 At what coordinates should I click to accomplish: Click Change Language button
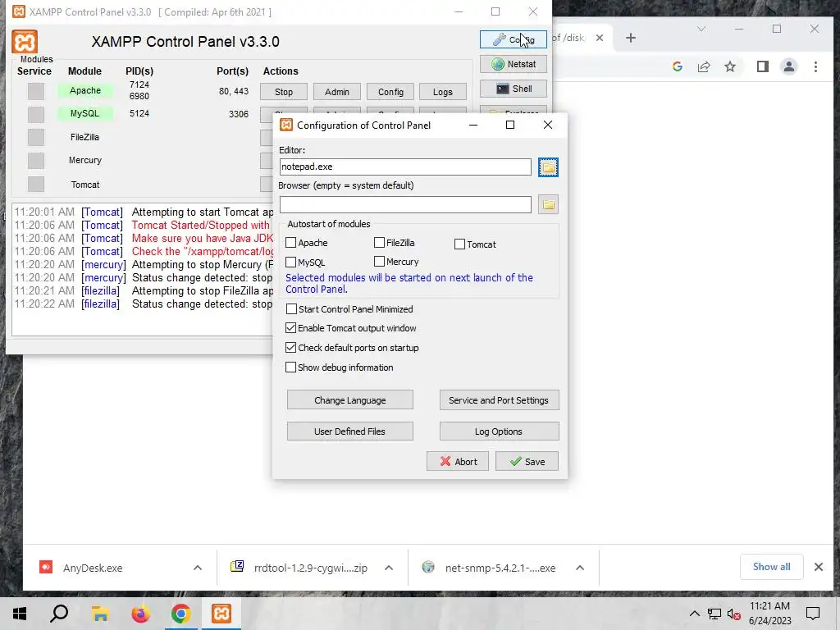pyautogui.click(x=349, y=400)
